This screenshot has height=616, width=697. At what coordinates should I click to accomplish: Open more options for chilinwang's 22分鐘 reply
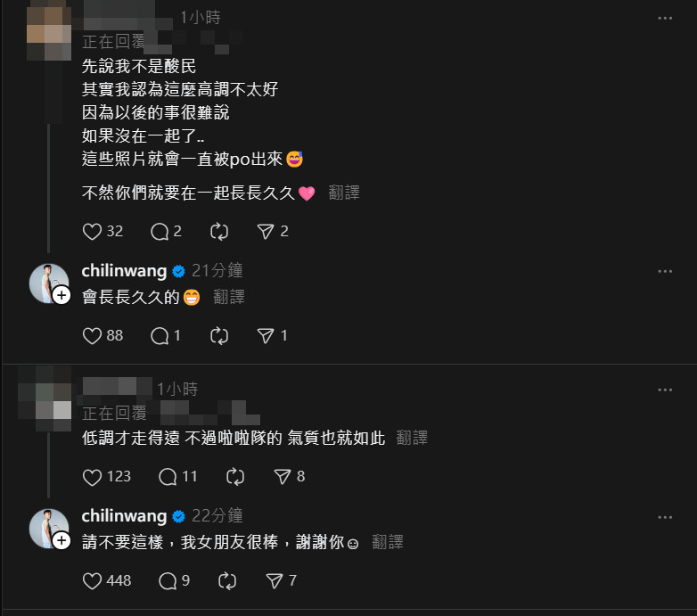coord(665,517)
